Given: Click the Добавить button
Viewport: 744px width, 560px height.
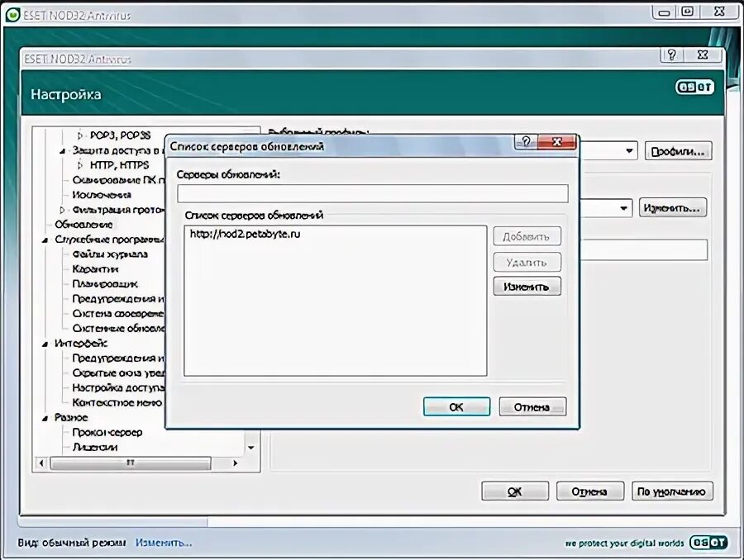Looking at the screenshot, I should pos(527,236).
